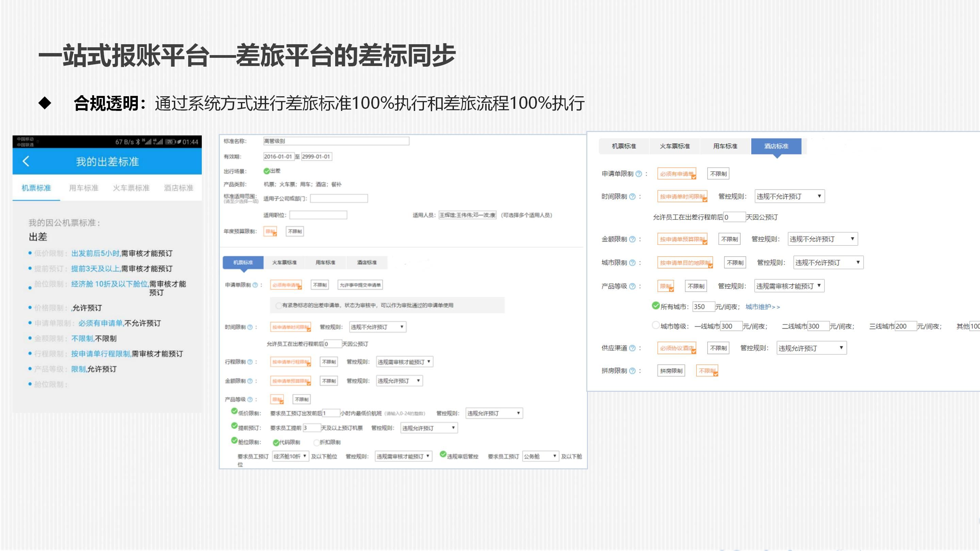Click 允许事中提交申请单 button
Viewport: 980px width, 551px height.
point(360,285)
